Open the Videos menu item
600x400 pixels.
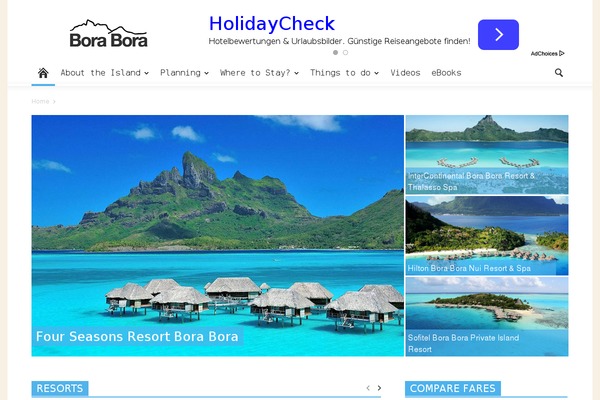405,73
